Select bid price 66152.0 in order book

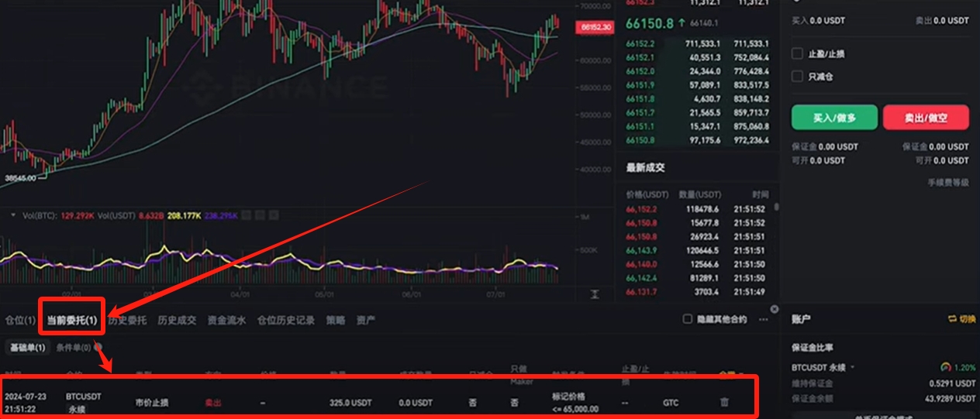click(640, 71)
